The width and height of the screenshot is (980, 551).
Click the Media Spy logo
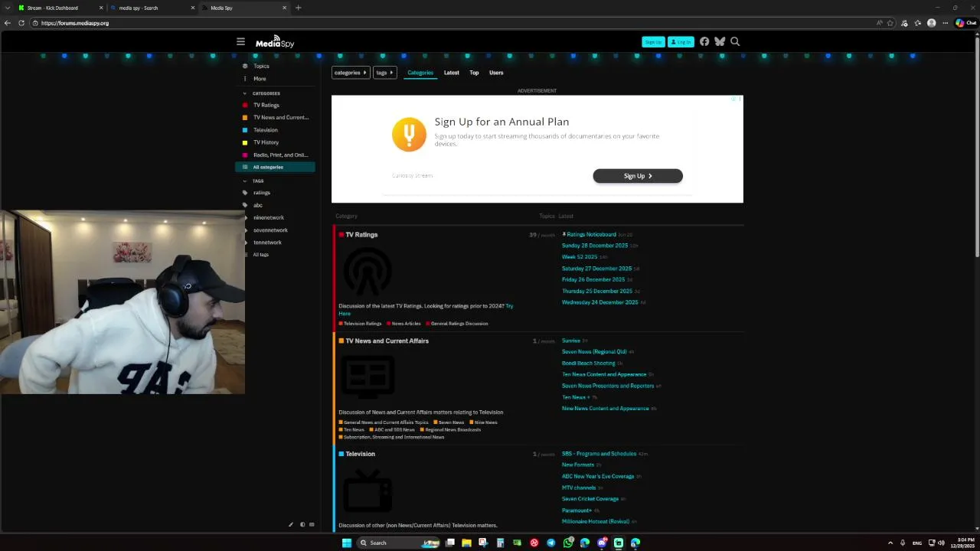pos(275,42)
